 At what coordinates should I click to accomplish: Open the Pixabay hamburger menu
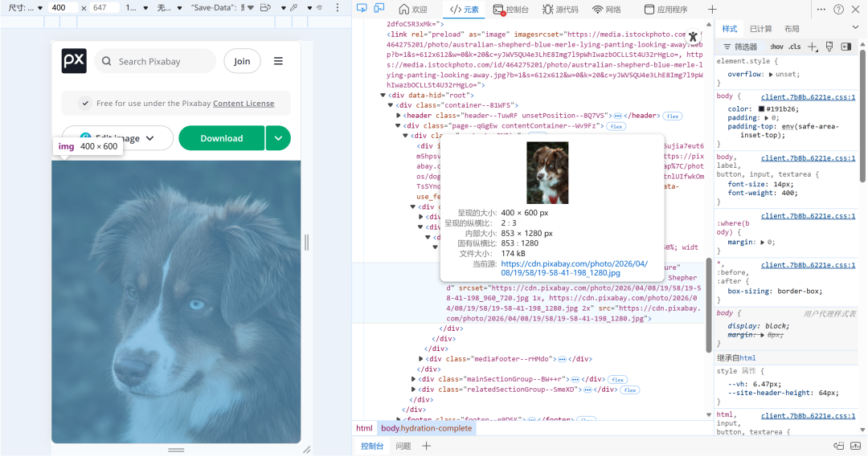coord(278,61)
